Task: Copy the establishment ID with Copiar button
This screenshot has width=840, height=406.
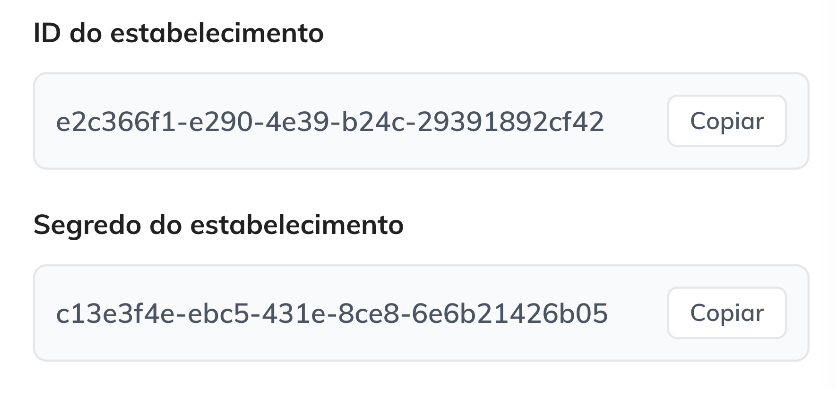Action: coord(726,121)
